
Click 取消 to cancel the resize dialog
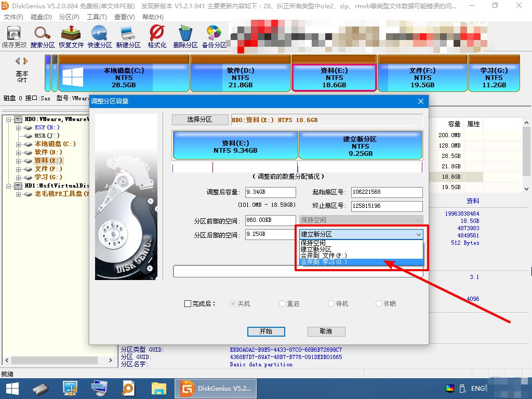pyautogui.click(x=326, y=331)
